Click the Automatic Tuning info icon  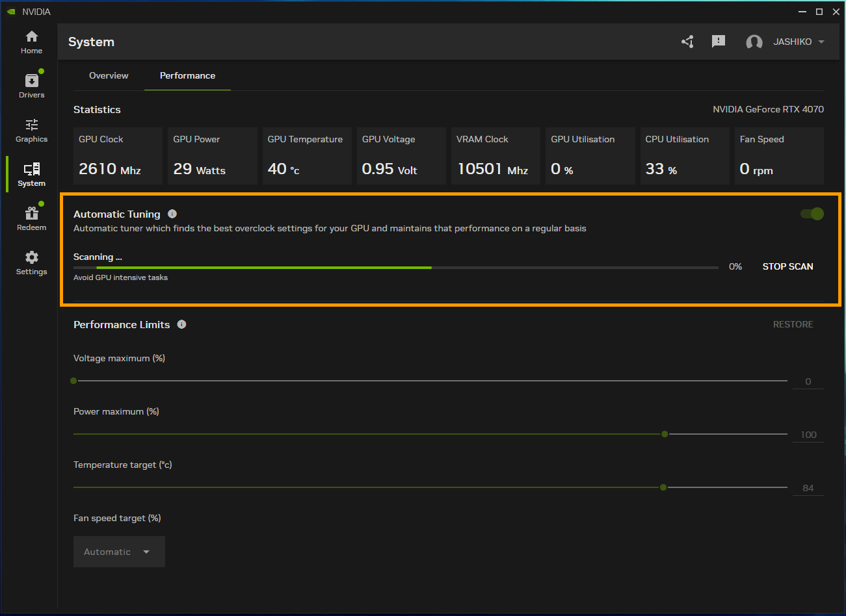pyautogui.click(x=172, y=214)
